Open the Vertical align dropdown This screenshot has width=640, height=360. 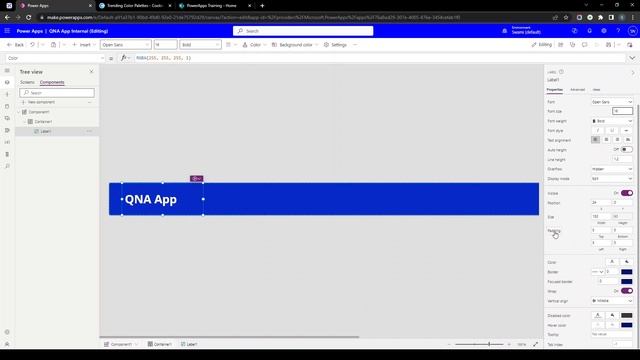612,300
